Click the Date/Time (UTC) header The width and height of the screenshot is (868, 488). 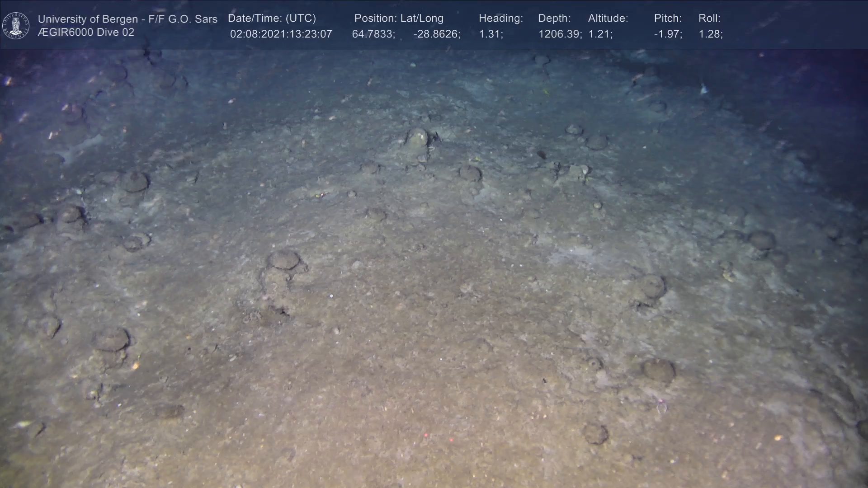click(272, 19)
